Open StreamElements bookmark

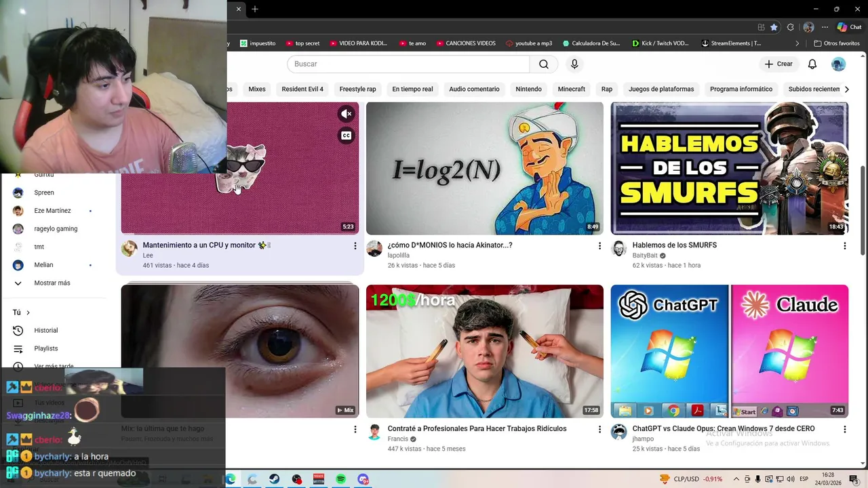click(731, 43)
